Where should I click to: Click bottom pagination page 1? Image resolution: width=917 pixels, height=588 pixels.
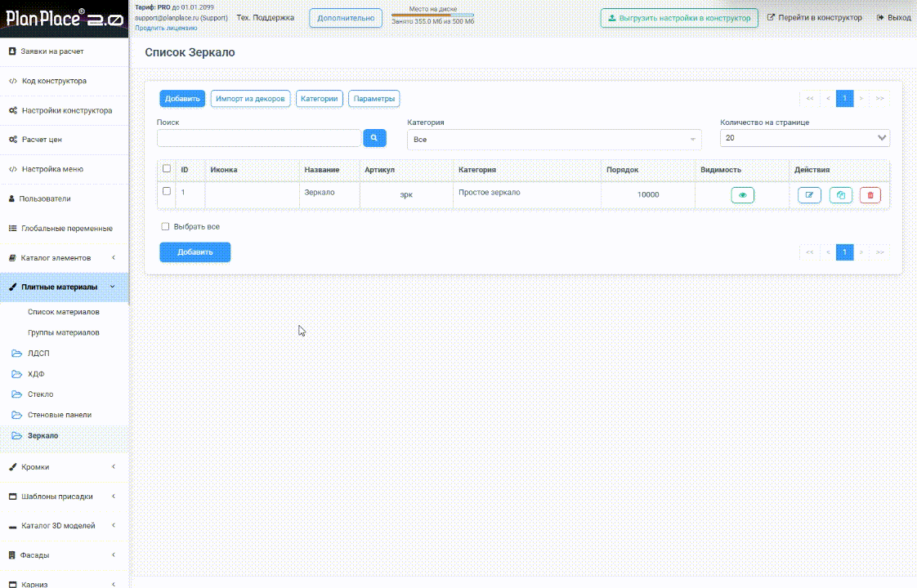(844, 252)
